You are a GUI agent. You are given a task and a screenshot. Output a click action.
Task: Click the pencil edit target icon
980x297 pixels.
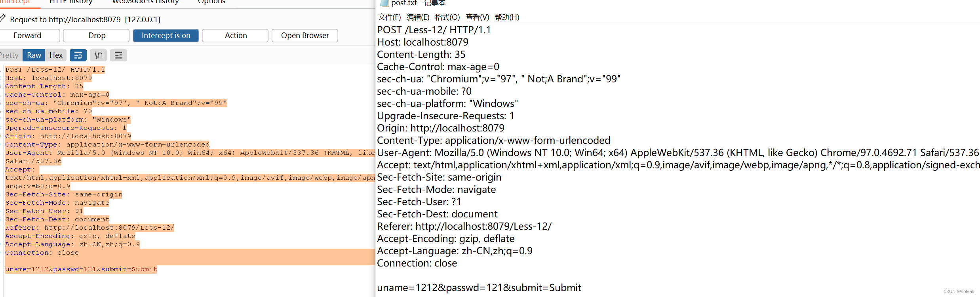tap(3, 18)
